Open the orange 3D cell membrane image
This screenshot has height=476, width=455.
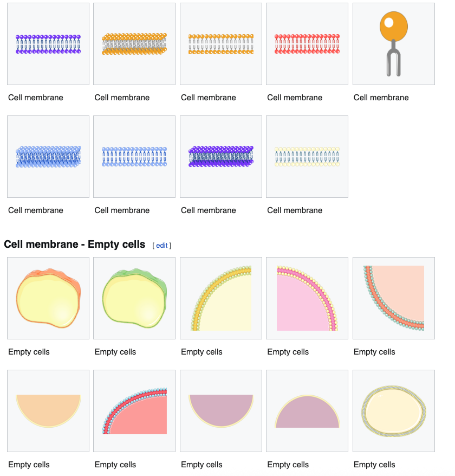pos(134,44)
